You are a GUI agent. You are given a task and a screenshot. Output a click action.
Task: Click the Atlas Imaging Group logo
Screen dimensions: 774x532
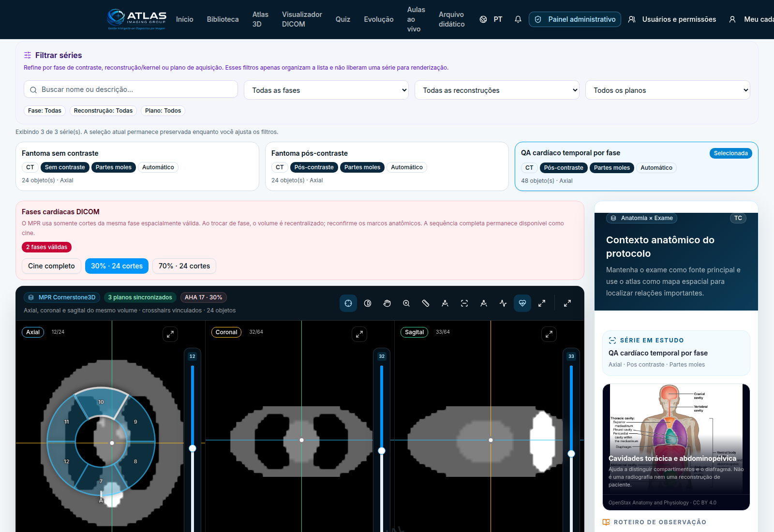pyautogui.click(x=136, y=19)
